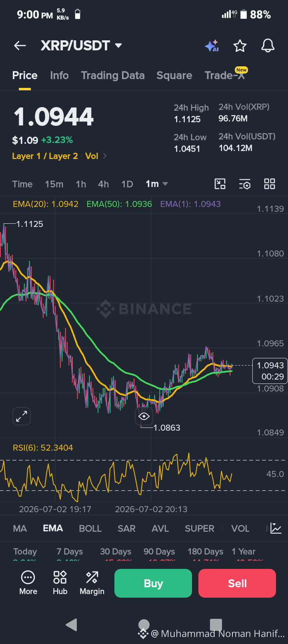The width and height of the screenshot is (288, 644).
Task: Go back using the top-left arrow
Action: (20, 46)
